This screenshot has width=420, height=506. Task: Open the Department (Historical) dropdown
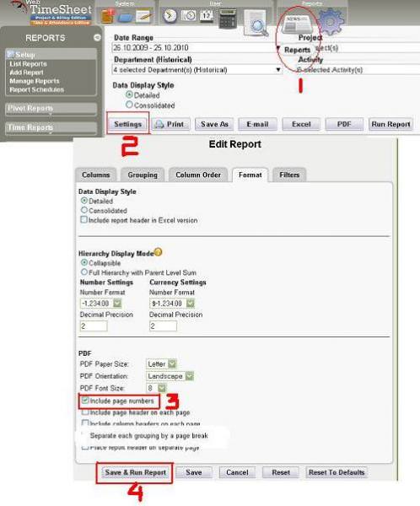click(197, 70)
